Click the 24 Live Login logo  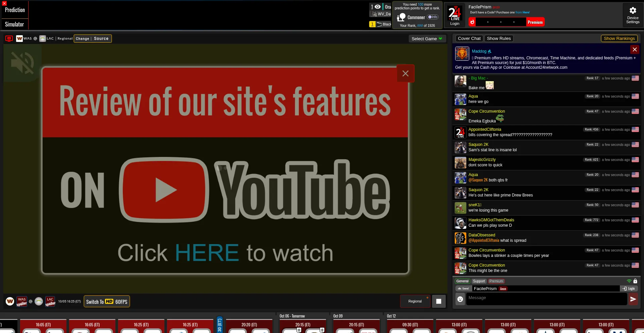(454, 15)
